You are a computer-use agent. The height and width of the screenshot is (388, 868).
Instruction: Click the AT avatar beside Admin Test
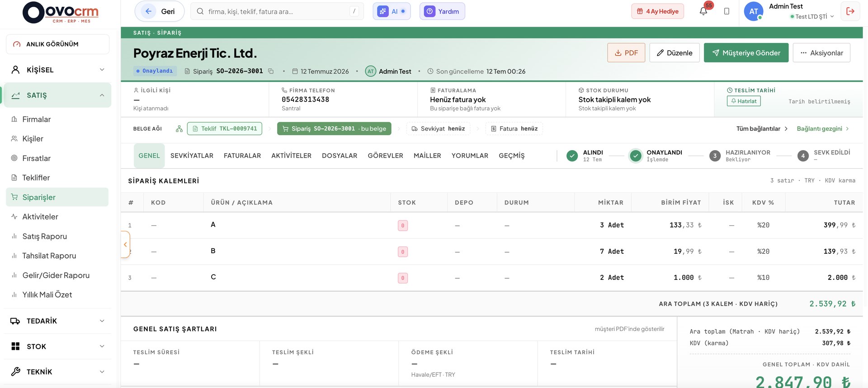pyautogui.click(x=371, y=71)
